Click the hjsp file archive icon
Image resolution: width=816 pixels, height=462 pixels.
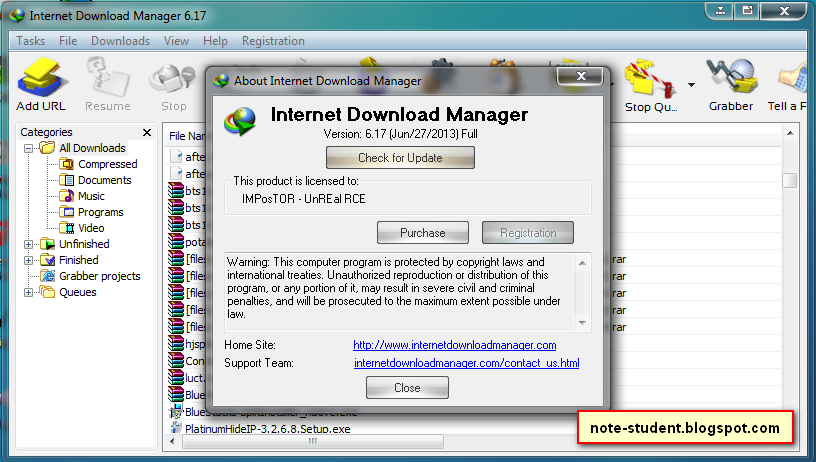pos(176,344)
